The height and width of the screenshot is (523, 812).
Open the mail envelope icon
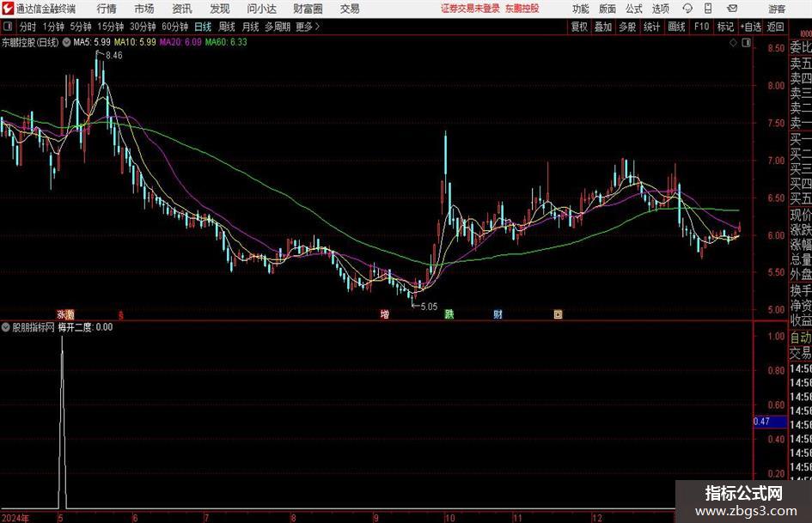click(732, 9)
